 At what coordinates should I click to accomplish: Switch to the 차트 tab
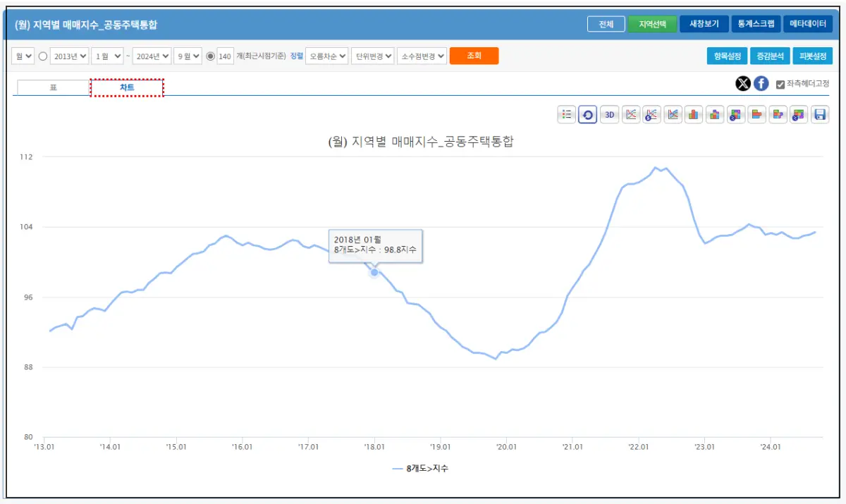[x=127, y=87]
